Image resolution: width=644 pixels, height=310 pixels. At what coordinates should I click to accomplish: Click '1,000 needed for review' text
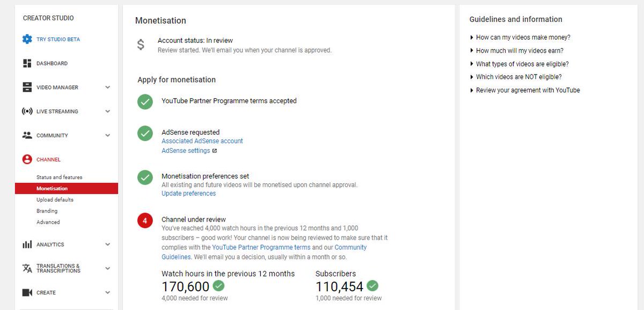[x=349, y=298]
